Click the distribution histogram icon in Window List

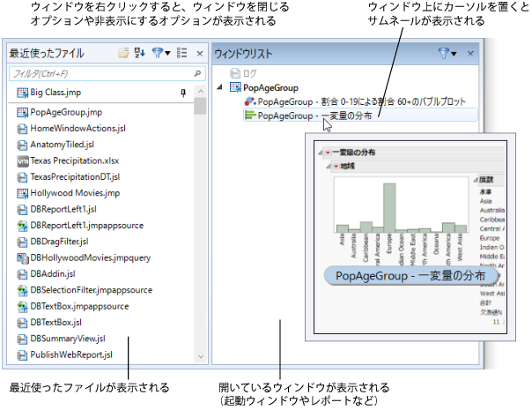pyautogui.click(x=250, y=116)
